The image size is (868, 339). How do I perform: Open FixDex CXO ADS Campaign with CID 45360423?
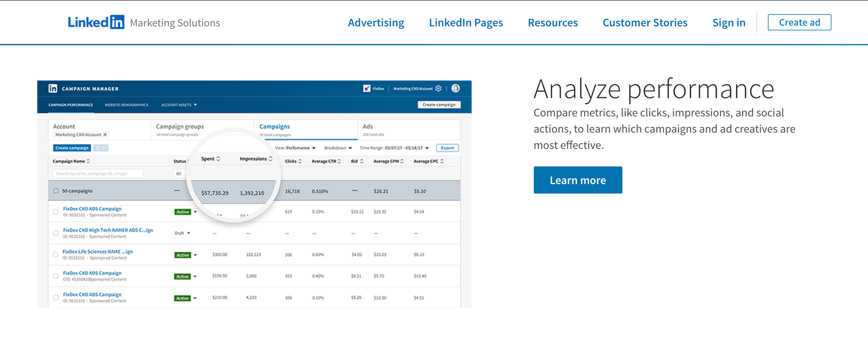tap(92, 273)
